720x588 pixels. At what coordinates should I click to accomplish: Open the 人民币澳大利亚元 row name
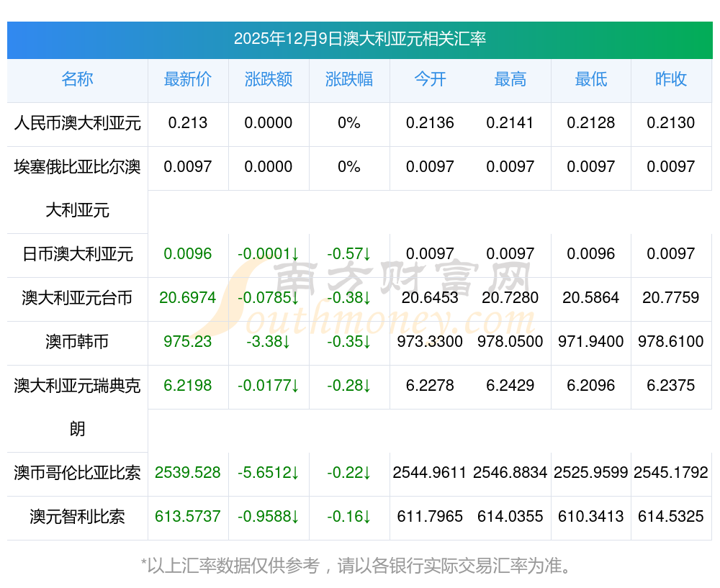pos(77,123)
